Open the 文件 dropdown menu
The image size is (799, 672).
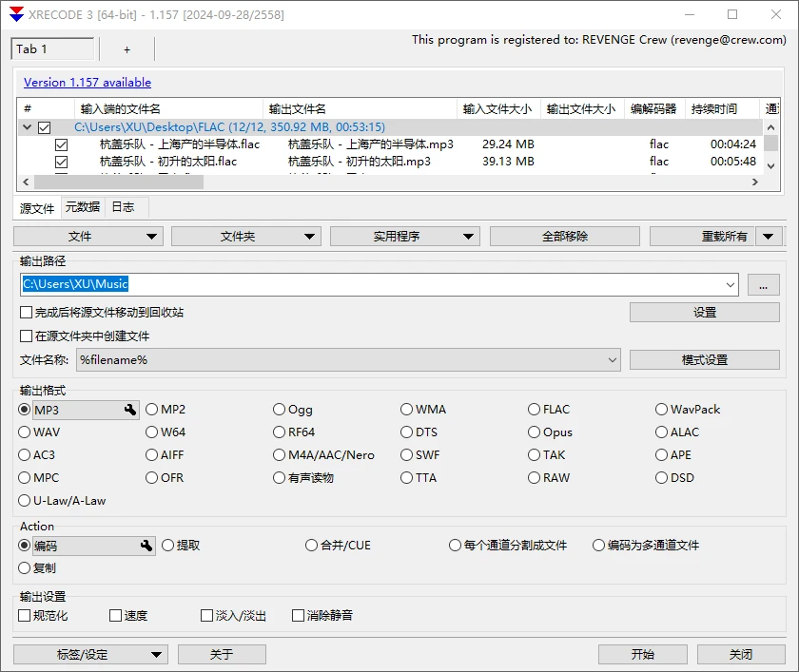coord(88,235)
